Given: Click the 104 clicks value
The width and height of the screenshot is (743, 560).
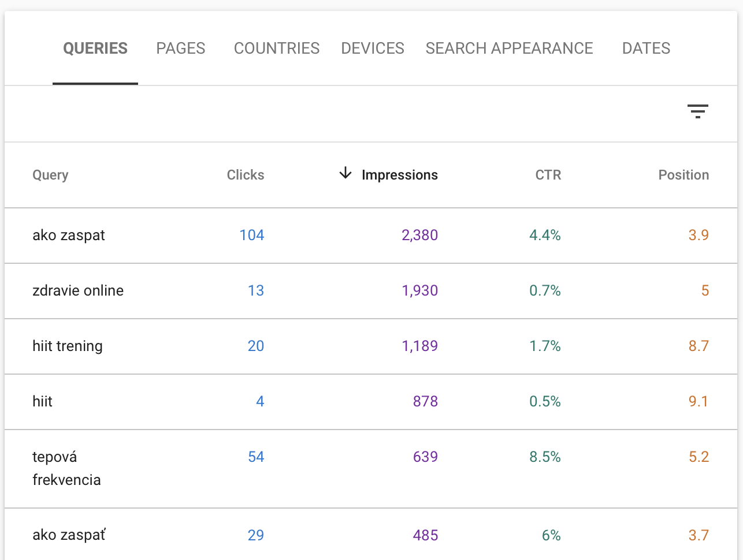Looking at the screenshot, I should (x=252, y=235).
